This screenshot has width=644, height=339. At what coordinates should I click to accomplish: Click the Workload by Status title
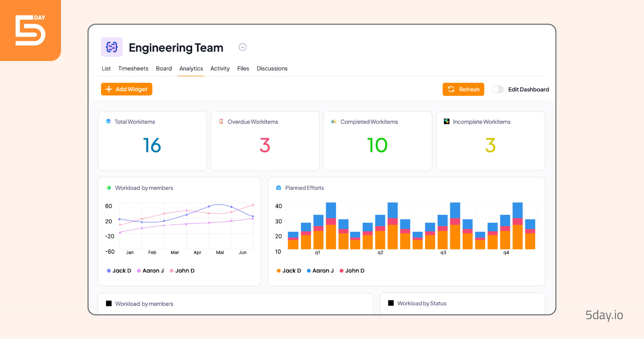pos(422,303)
